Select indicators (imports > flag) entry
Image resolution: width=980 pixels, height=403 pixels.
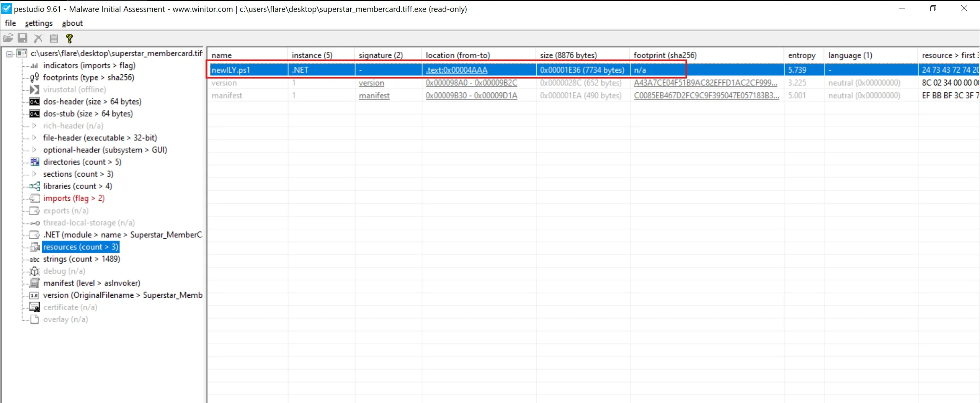pos(89,66)
